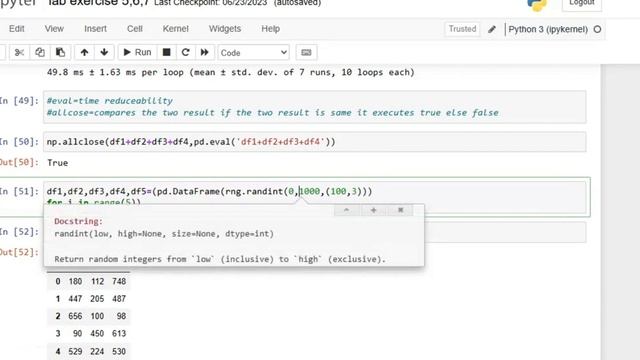This screenshot has height=360, width=640.
Task: Click Python 3 (ipykernel) kernel name
Action: (x=548, y=29)
